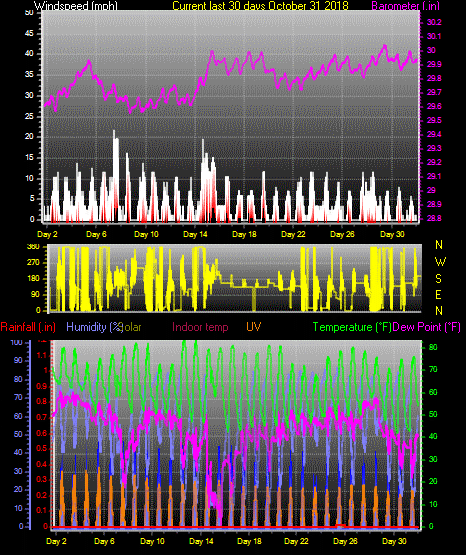Click the '15' windspeed axis value
The height and width of the screenshot is (555, 466).
point(29,158)
